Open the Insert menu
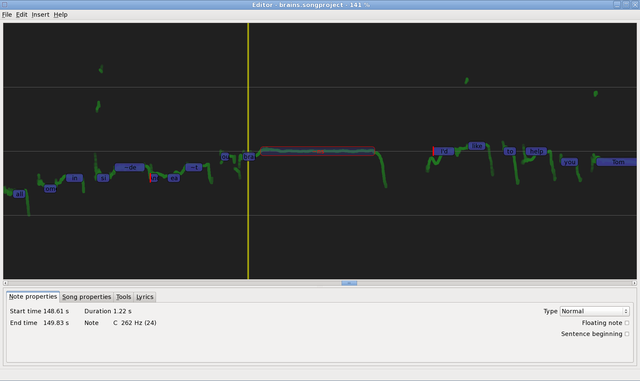Image resolution: width=640 pixels, height=381 pixels. click(x=40, y=15)
